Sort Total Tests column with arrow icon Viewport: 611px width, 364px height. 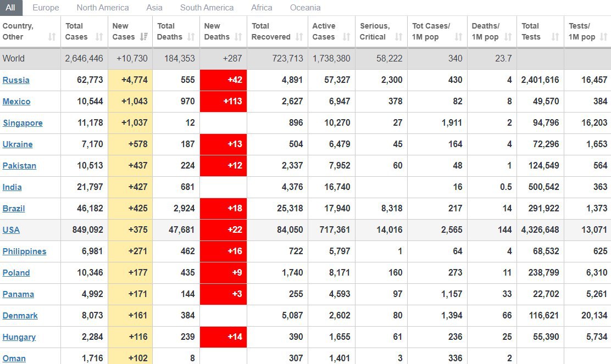pyautogui.click(x=555, y=37)
